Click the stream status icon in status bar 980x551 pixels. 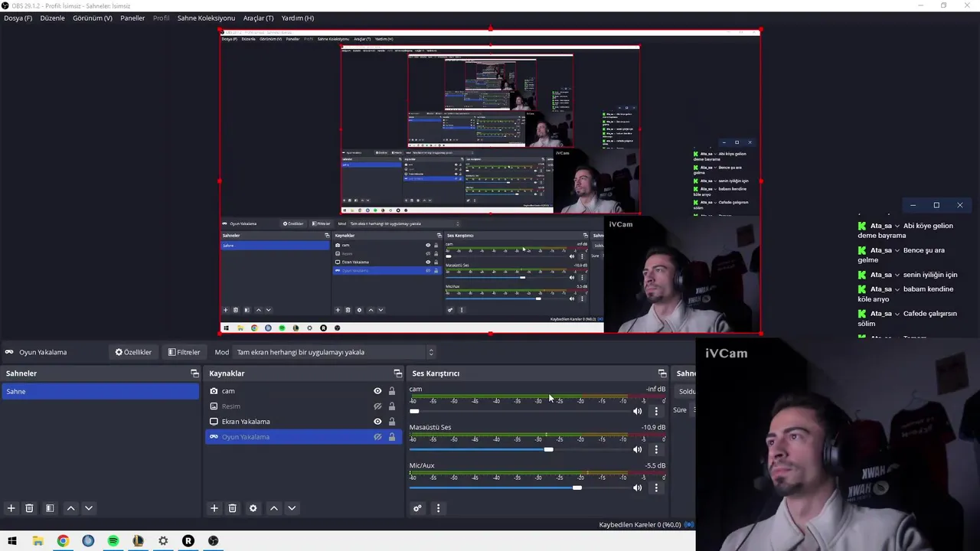[689, 525]
